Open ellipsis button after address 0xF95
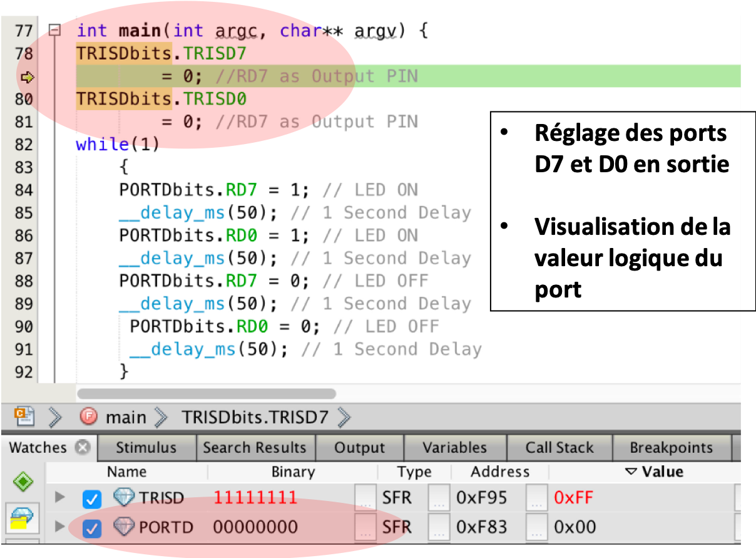The width and height of the screenshot is (756, 558). click(x=536, y=499)
